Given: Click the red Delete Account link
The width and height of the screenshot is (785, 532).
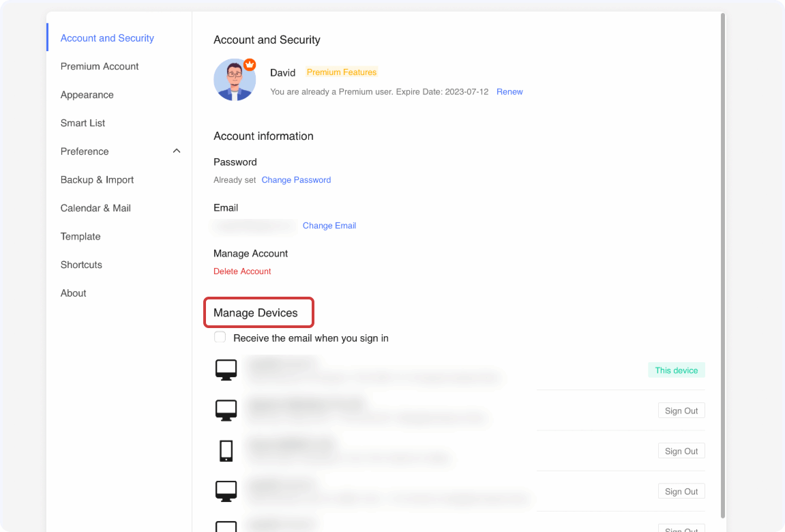Looking at the screenshot, I should (x=242, y=271).
